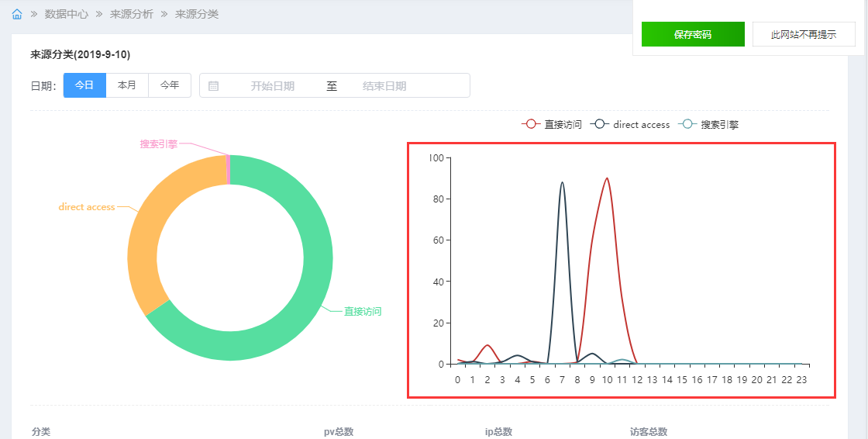Viewport: 868px width, 439px height.
Task: Click the dark line peak at hour 7
Action: (x=563, y=182)
